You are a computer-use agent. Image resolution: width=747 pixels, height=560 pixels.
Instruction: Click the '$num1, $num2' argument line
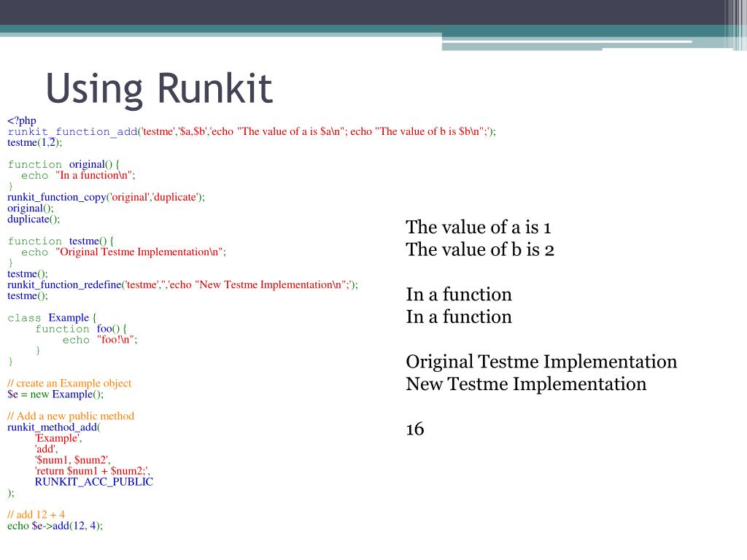[73, 460]
